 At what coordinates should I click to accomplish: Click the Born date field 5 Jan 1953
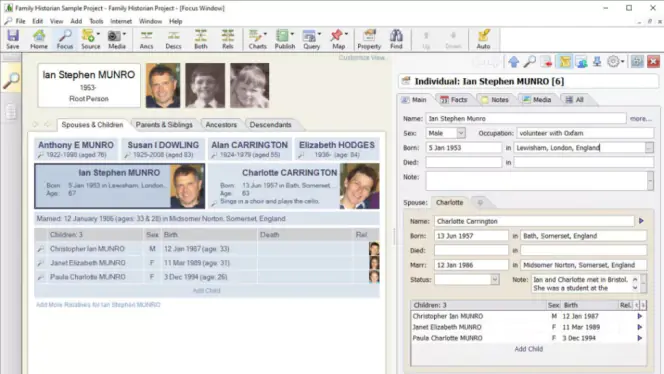point(463,147)
